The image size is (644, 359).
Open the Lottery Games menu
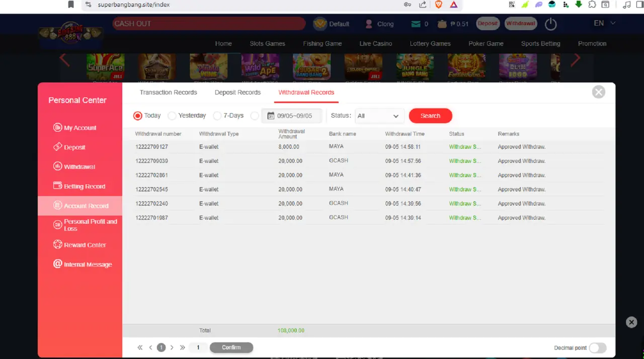pyautogui.click(x=430, y=43)
